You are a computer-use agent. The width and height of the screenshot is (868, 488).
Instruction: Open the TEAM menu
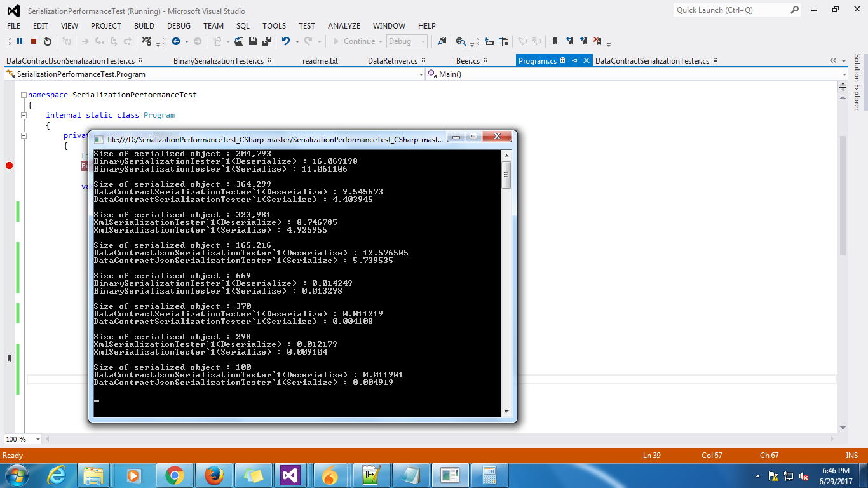214,26
